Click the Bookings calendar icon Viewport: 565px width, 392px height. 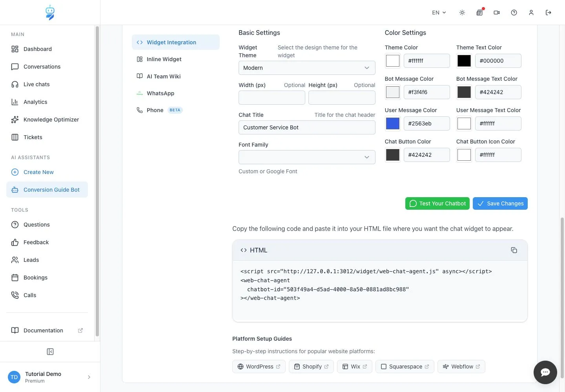[15, 278]
